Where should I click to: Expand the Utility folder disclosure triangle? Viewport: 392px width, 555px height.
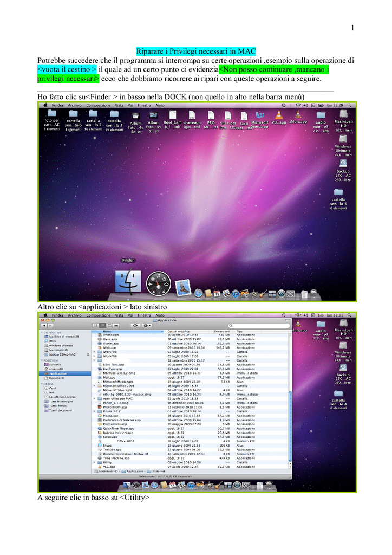(x=94, y=462)
